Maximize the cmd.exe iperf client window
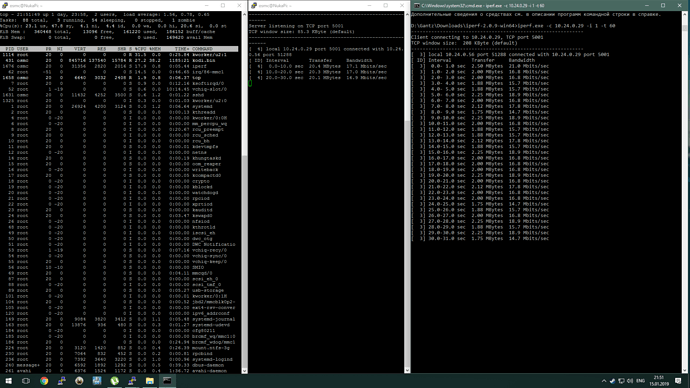The image size is (690, 388). pyautogui.click(x=663, y=6)
